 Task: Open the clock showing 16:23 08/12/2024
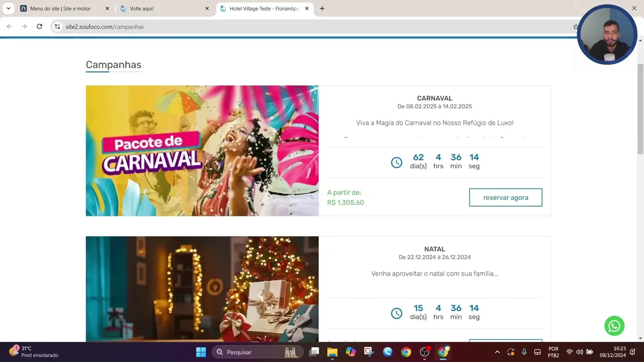612,352
